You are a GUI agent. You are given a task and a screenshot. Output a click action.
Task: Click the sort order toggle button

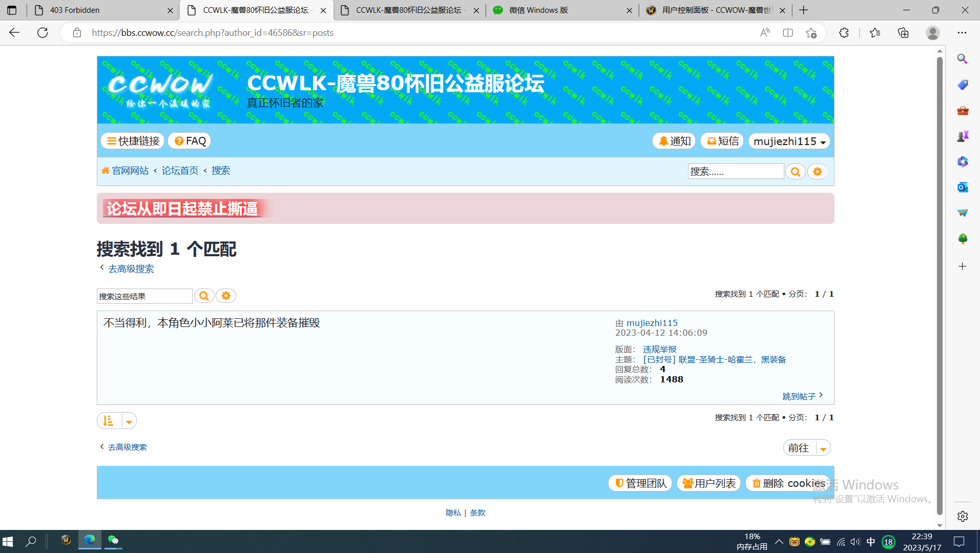point(107,420)
